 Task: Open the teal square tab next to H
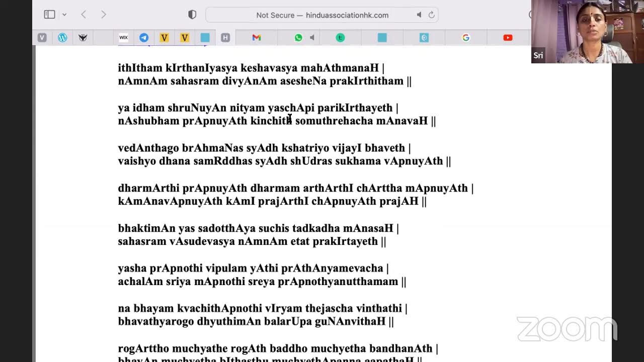tap(205, 38)
